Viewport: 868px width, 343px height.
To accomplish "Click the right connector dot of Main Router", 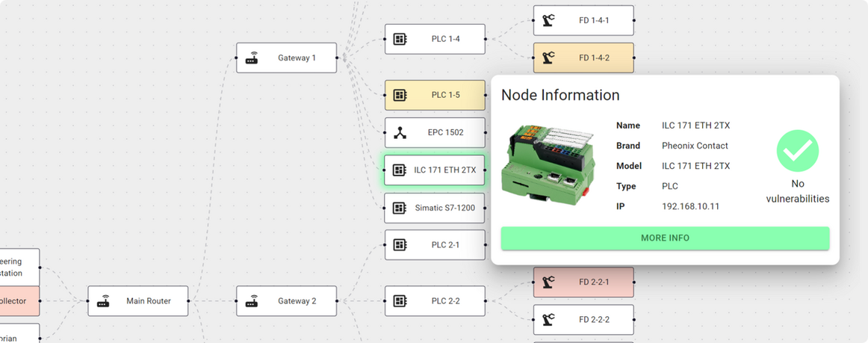I will (188, 301).
